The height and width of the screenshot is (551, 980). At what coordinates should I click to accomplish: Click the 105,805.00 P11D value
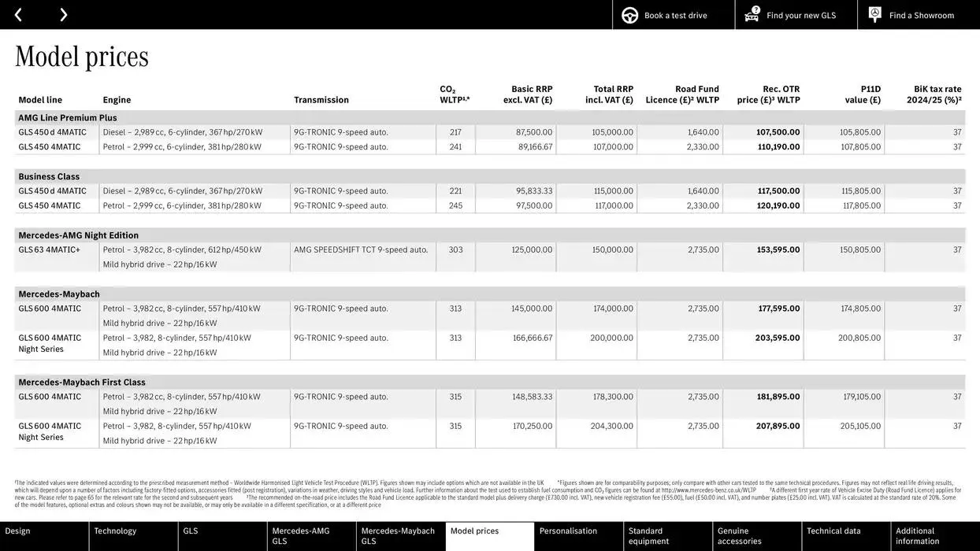click(860, 132)
